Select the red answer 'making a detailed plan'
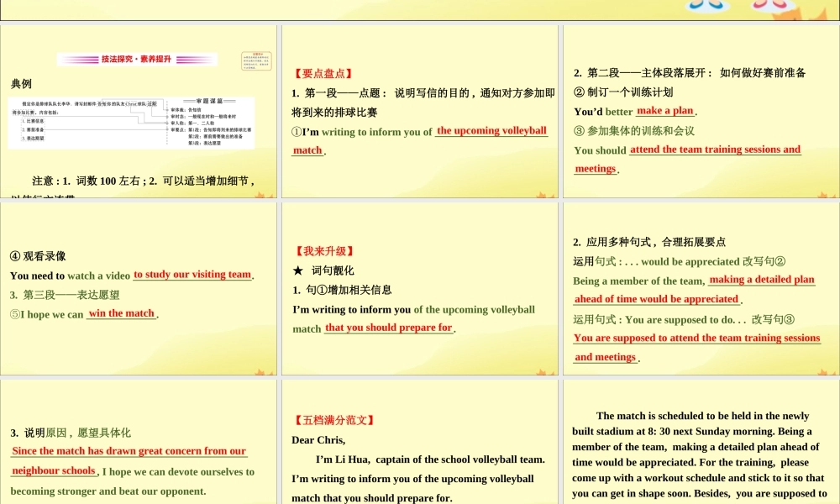The height and width of the screenshot is (504, 840). (762, 280)
